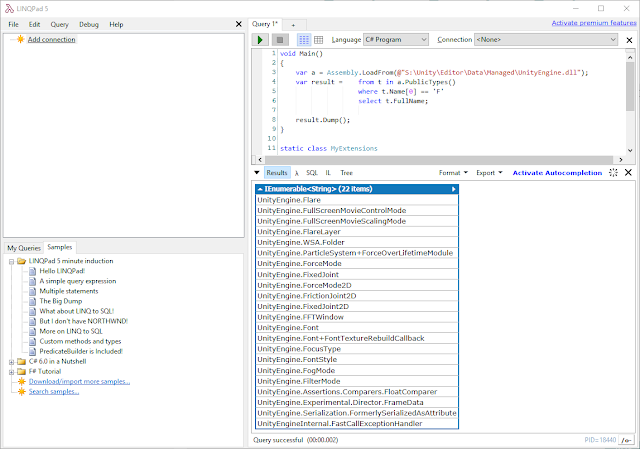The width and height of the screenshot is (640, 449).
Task: Open the Debug menu
Action: 89,24
